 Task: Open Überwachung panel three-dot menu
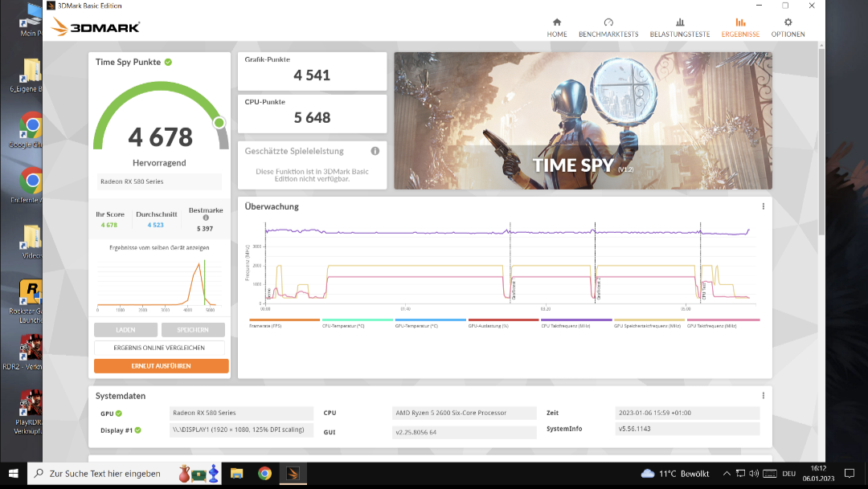[764, 206]
